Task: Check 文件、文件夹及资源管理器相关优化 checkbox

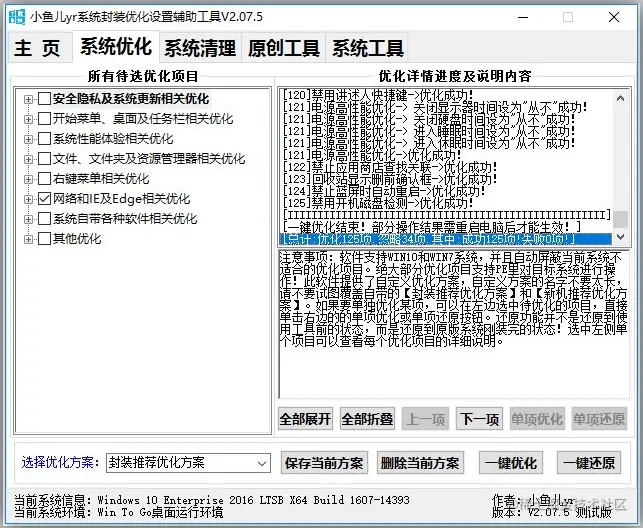Action: [x=44, y=159]
